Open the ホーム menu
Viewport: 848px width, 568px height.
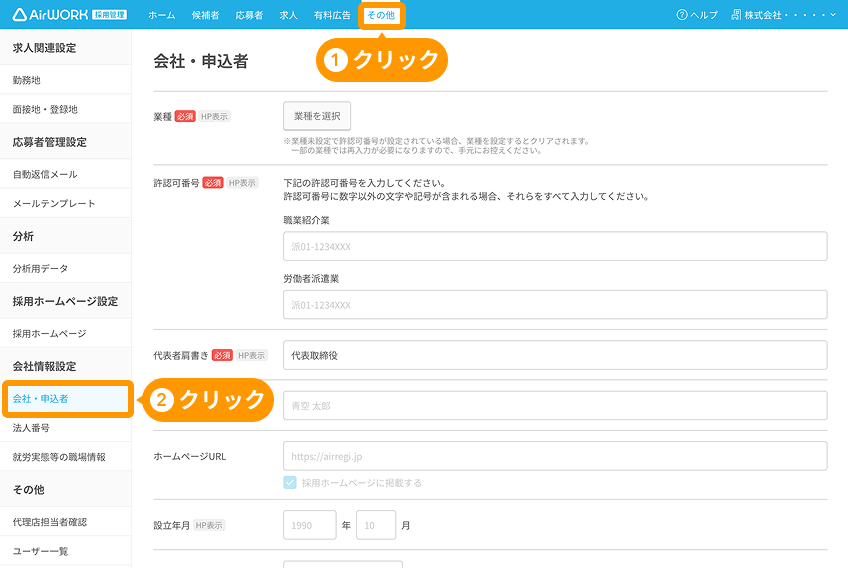pyautogui.click(x=161, y=15)
